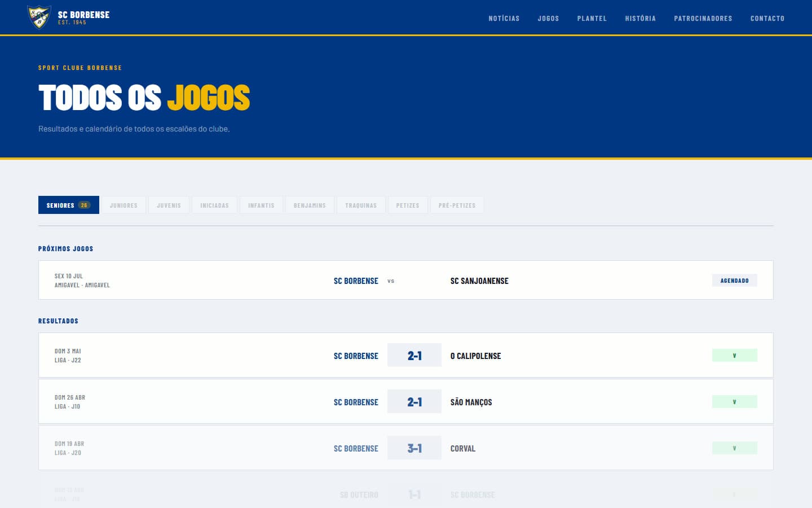Switch to the Juvenis tab
Image resolution: width=812 pixels, height=508 pixels.
click(169, 205)
